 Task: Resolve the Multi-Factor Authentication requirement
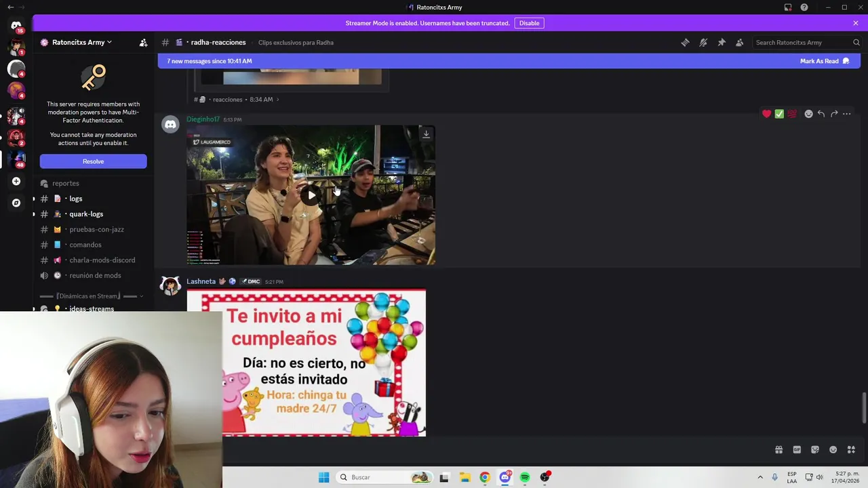click(93, 161)
